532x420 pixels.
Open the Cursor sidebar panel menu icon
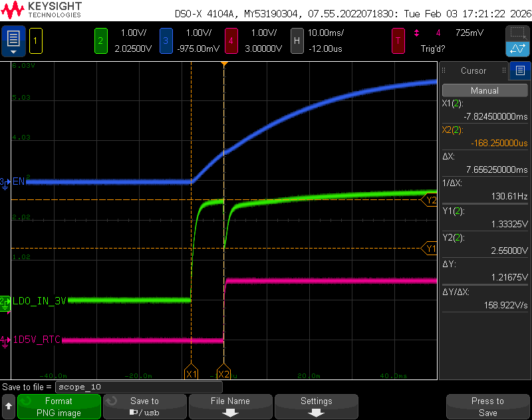click(520, 70)
